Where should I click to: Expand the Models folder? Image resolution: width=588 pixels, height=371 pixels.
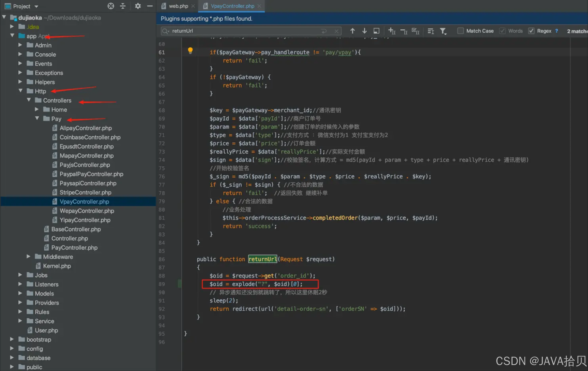click(20, 293)
